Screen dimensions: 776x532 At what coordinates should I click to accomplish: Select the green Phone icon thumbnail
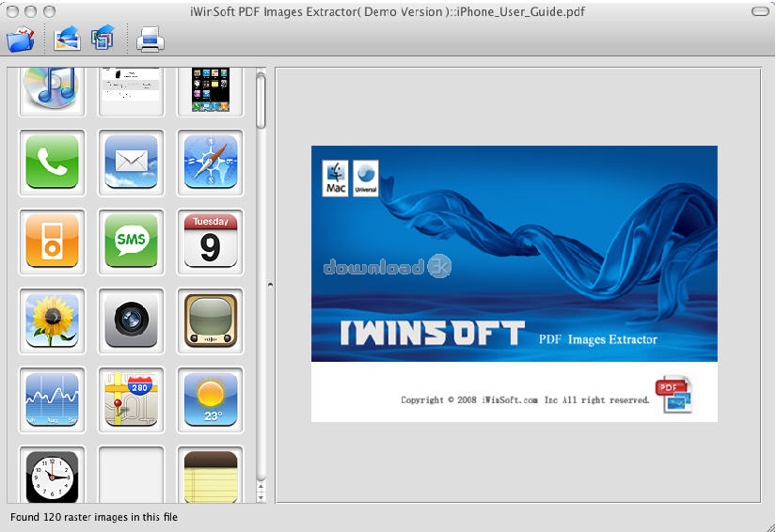(x=52, y=163)
